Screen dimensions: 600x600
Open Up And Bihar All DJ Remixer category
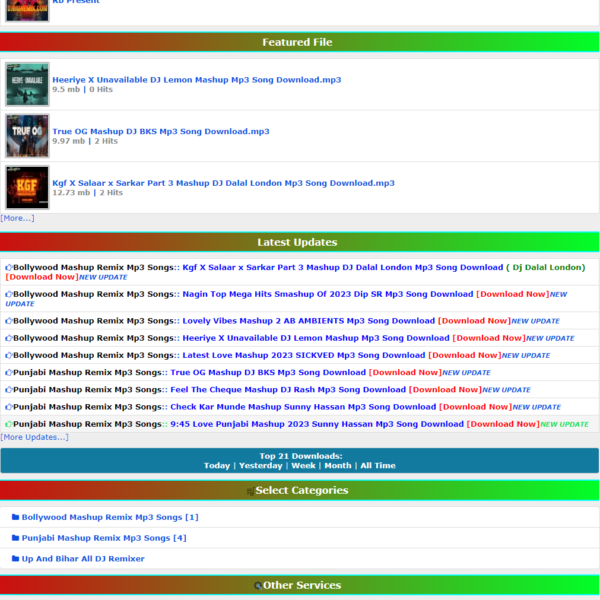click(83, 558)
